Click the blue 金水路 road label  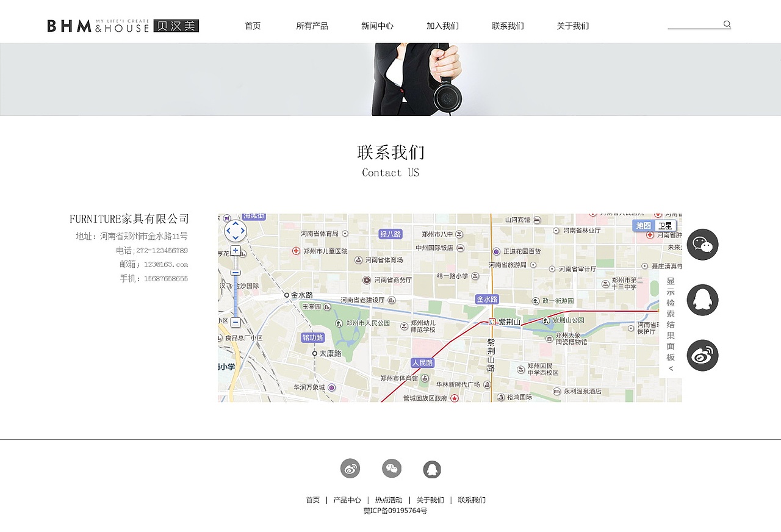(x=488, y=300)
